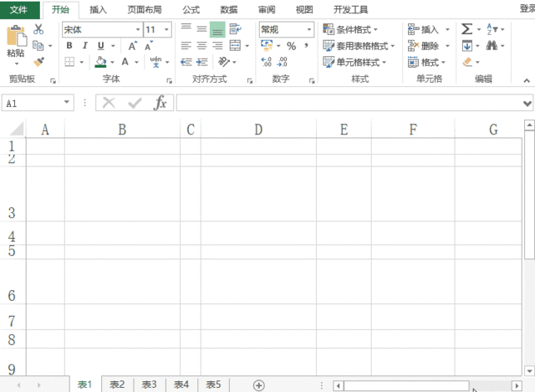Toggle Italic formatting
This screenshot has height=392, width=535.
tap(85, 45)
